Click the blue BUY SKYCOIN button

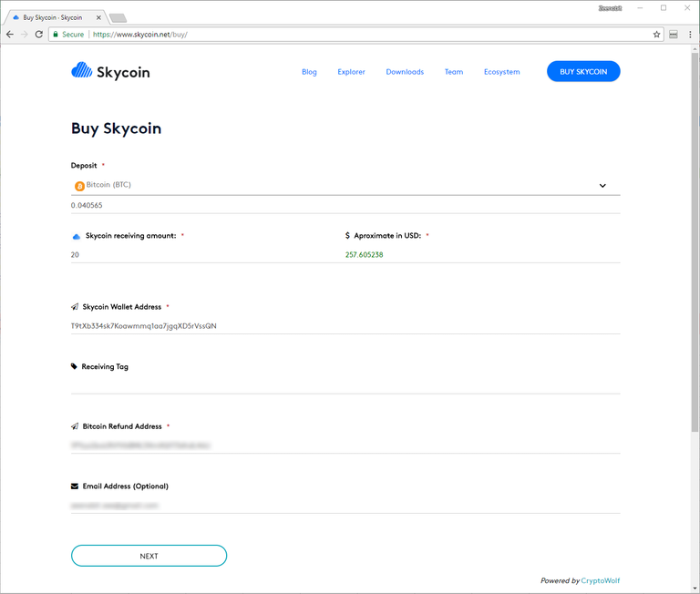[583, 71]
